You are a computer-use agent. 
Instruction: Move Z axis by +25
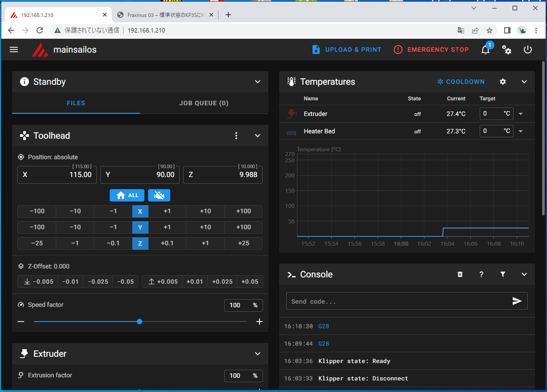[x=243, y=243]
